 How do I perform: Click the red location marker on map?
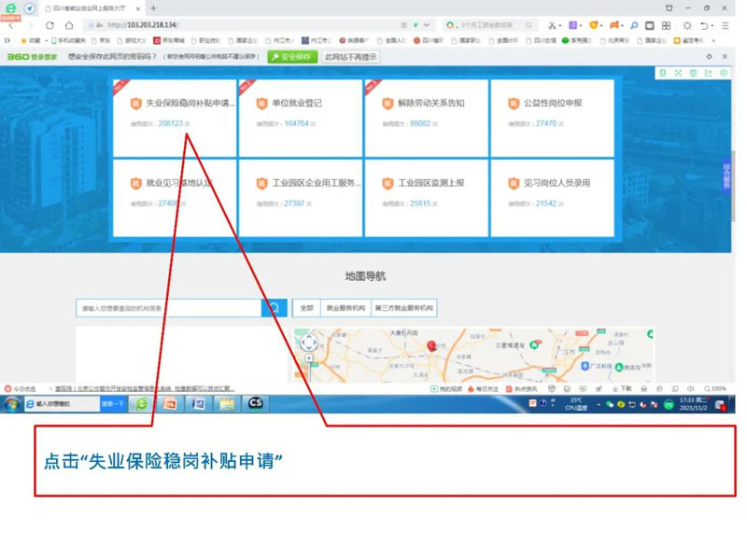[x=431, y=346]
